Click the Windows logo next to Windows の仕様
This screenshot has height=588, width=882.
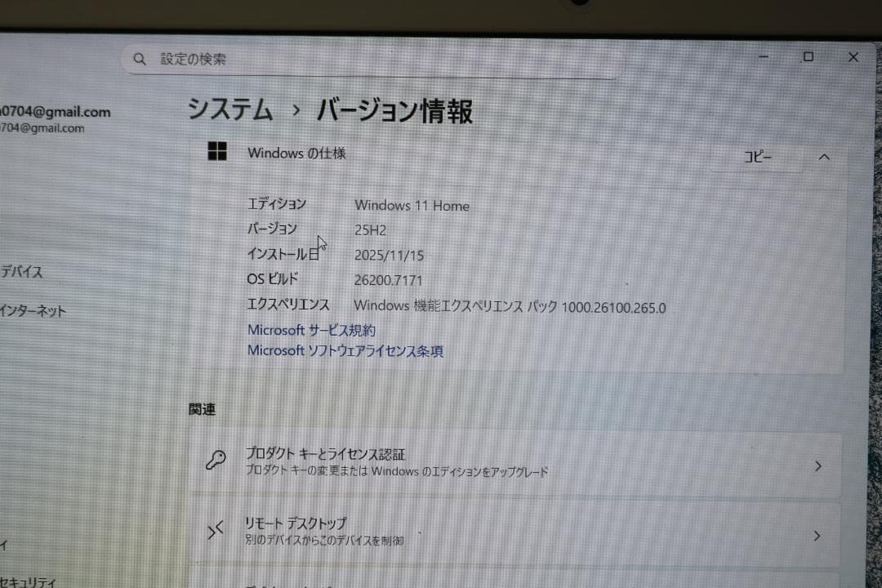click(217, 151)
